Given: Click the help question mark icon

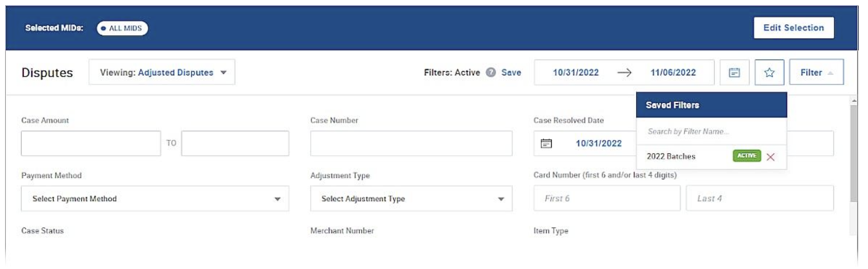Looking at the screenshot, I should coord(490,73).
